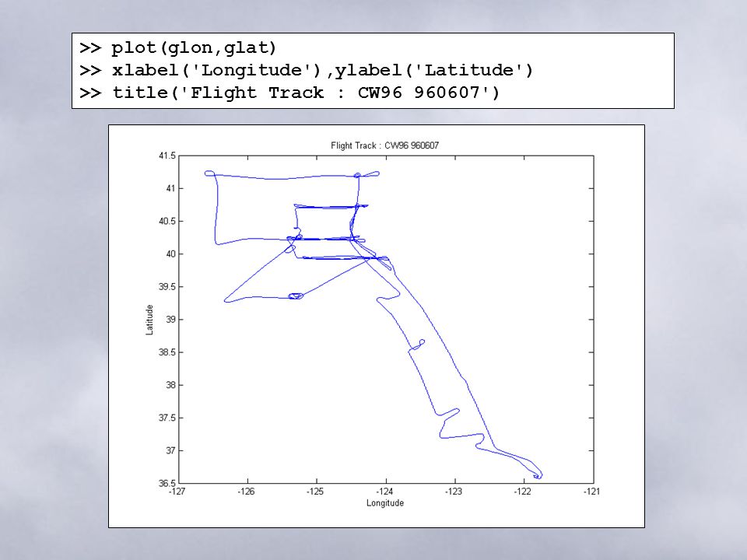This screenshot has width=747, height=560.
Task: Click the plot title 'Flight Track : CW96 960607'
Action: click(x=385, y=145)
